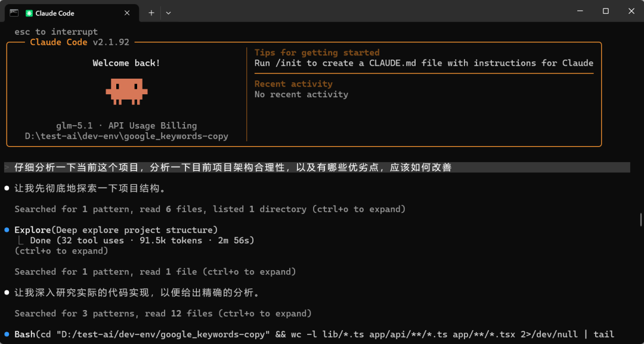Click the terminal app icon in title bar
The width and height of the screenshot is (644, 344).
pos(14,13)
